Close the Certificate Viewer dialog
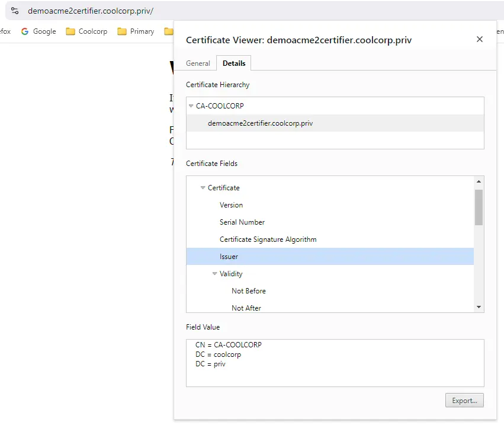 coord(479,40)
